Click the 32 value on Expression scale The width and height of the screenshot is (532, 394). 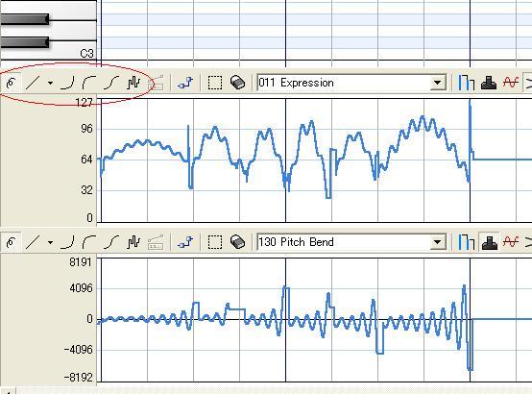coord(86,189)
